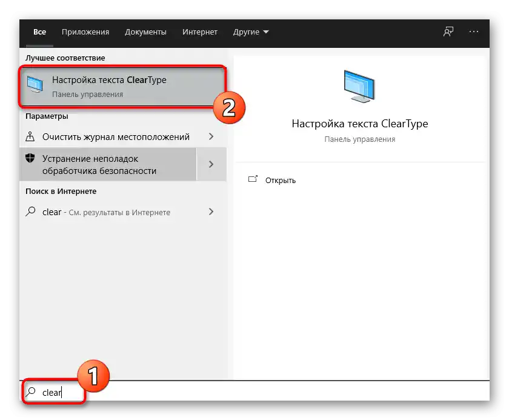Open the feedback icon in search header
Viewport: 509px width, 420px height.
pyautogui.click(x=448, y=32)
